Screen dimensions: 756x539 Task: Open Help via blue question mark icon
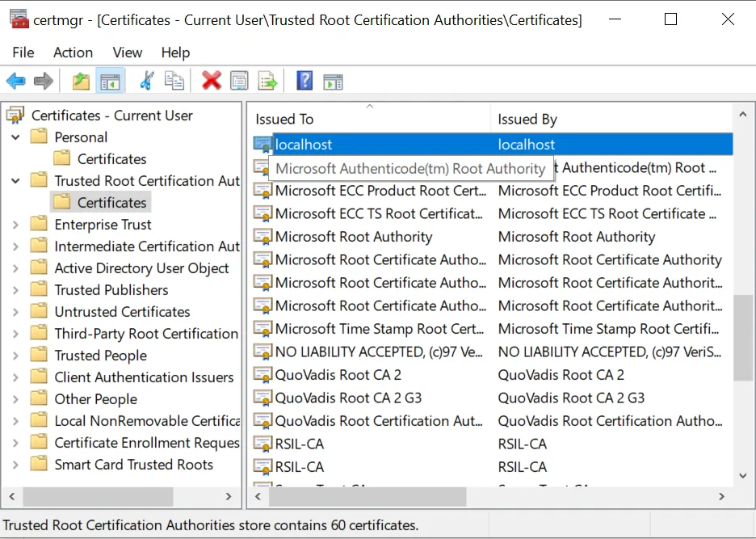tap(304, 81)
